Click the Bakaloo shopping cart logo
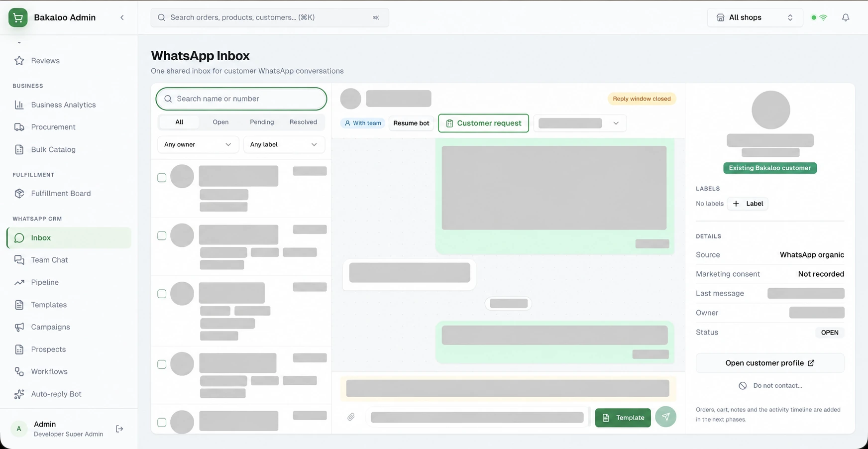868x449 pixels. 18,17
